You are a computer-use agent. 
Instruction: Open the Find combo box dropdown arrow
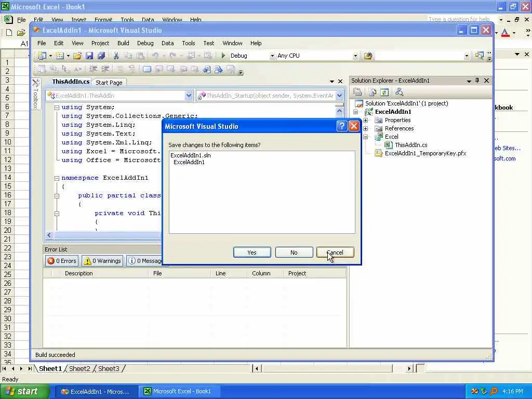(x=467, y=56)
